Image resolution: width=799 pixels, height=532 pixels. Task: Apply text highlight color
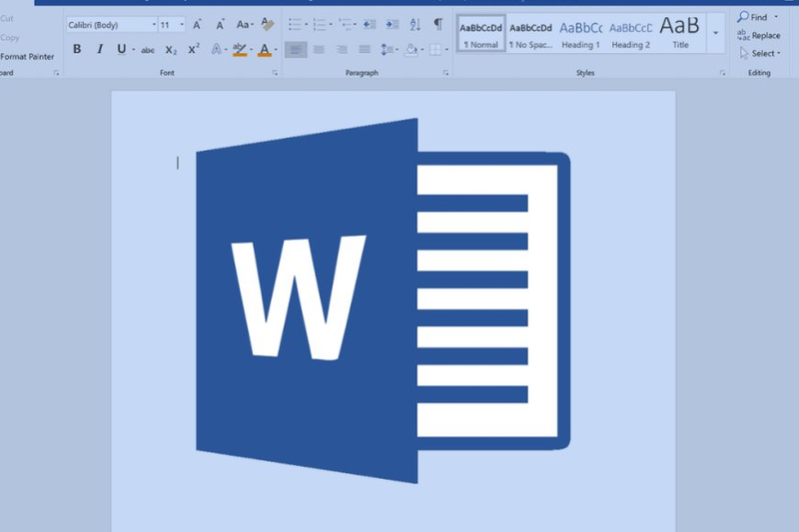point(239,49)
